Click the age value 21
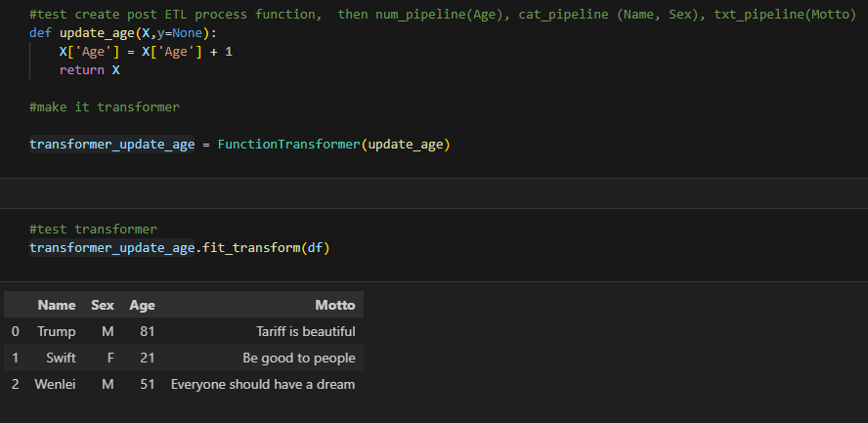Viewport: 868px width, 423px height. (148, 358)
